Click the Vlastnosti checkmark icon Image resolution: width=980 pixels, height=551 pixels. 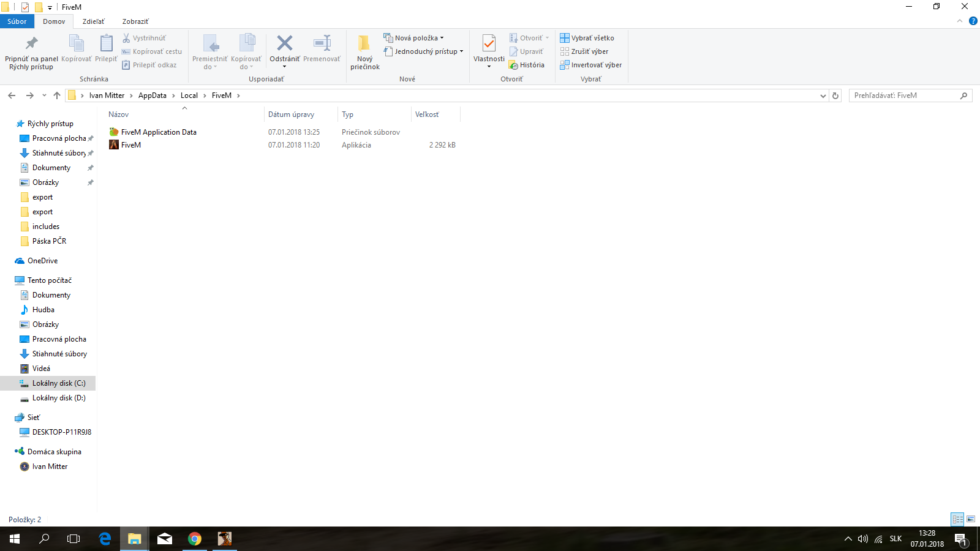point(489,43)
